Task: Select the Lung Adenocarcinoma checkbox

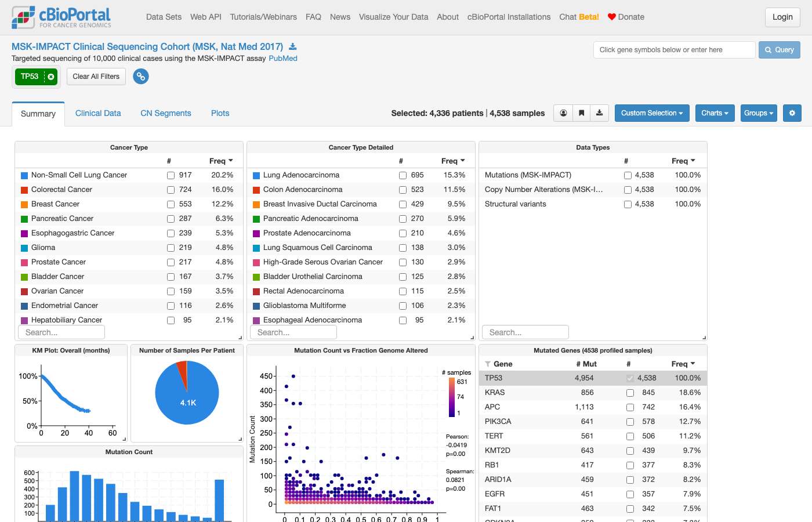Action: point(403,175)
